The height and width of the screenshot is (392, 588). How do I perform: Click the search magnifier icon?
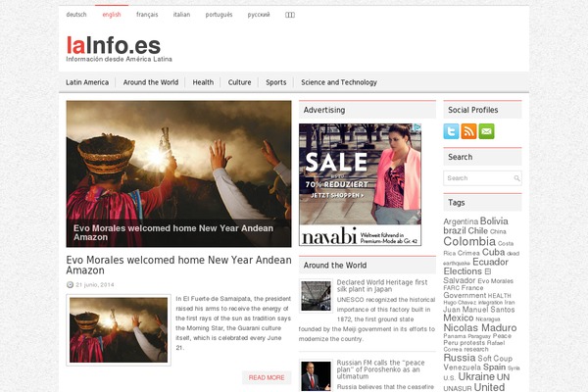click(516, 178)
